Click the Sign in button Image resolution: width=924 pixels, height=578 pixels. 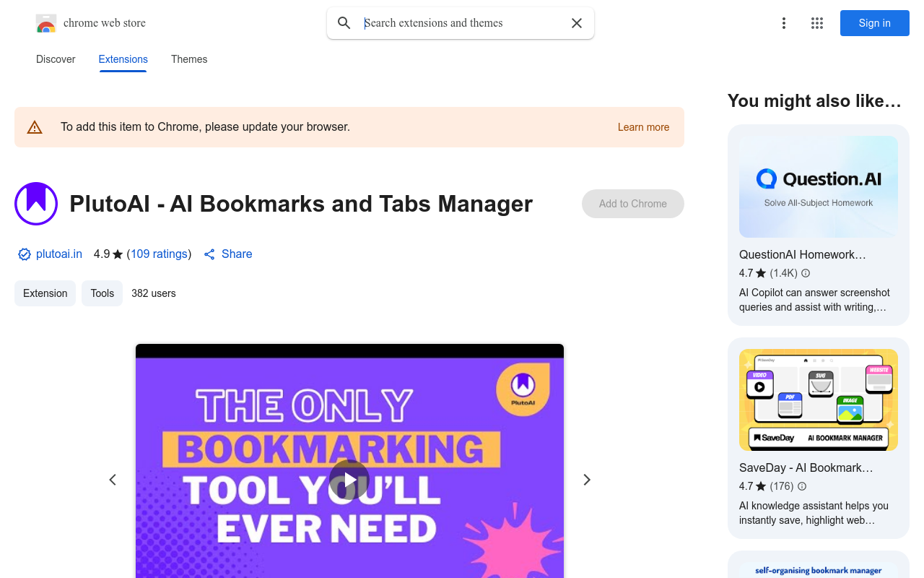coord(875,23)
